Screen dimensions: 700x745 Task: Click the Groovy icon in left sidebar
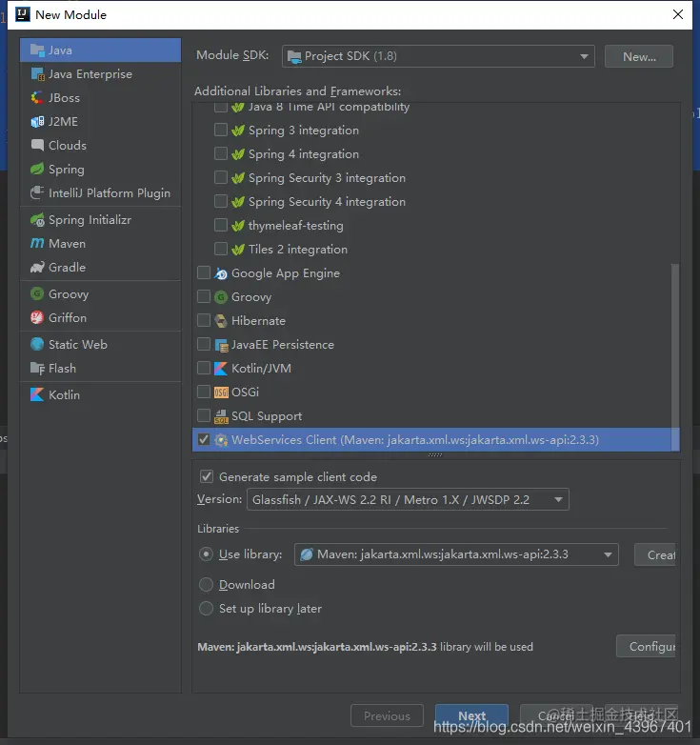coord(37,293)
